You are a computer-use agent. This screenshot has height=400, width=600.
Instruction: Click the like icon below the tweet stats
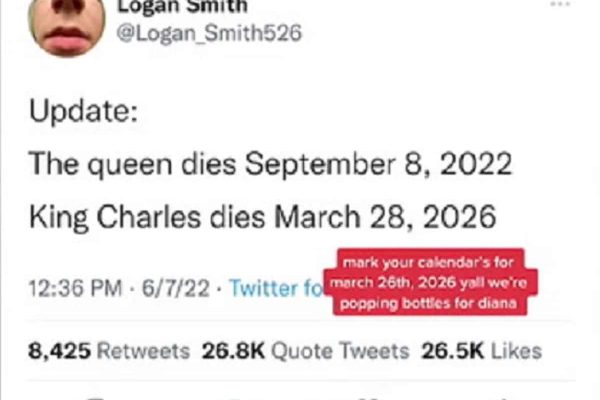[x=365, y=396]
